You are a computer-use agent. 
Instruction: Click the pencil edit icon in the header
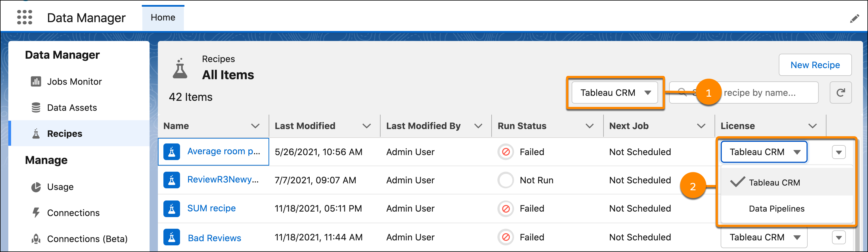tap(854, 19)
